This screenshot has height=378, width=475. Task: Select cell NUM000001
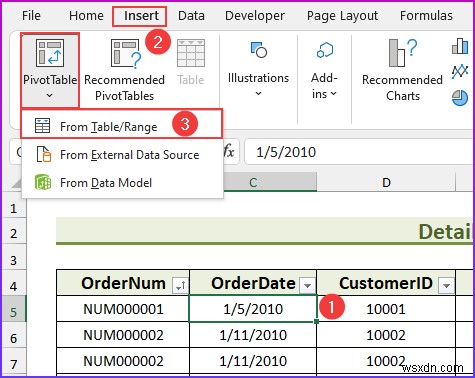123,309
